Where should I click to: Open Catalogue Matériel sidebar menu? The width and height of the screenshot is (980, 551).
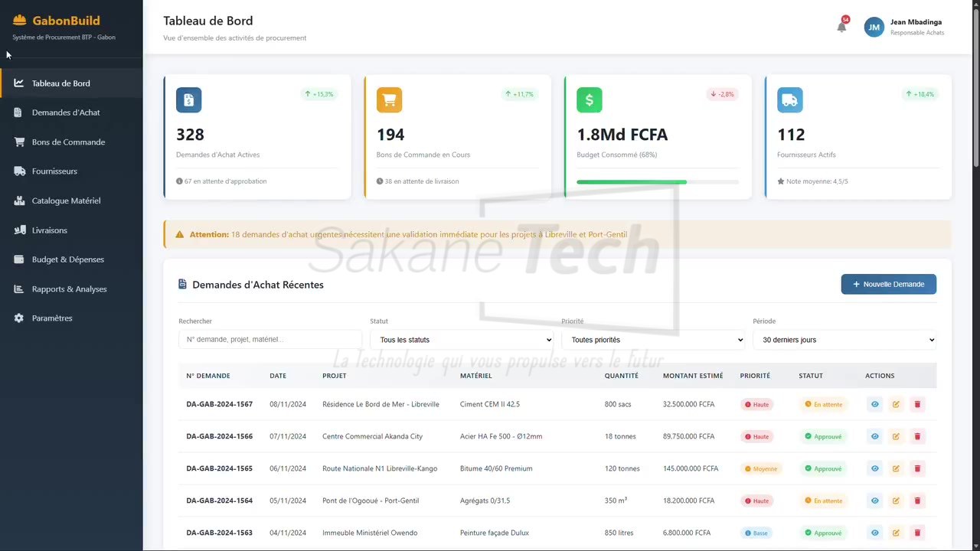71,201
